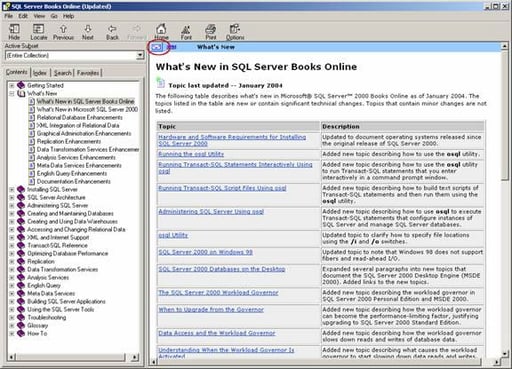Open the Edit menu
Image resolution: width=512 pixels, height=369 pixels.
[x=23, y=16]
